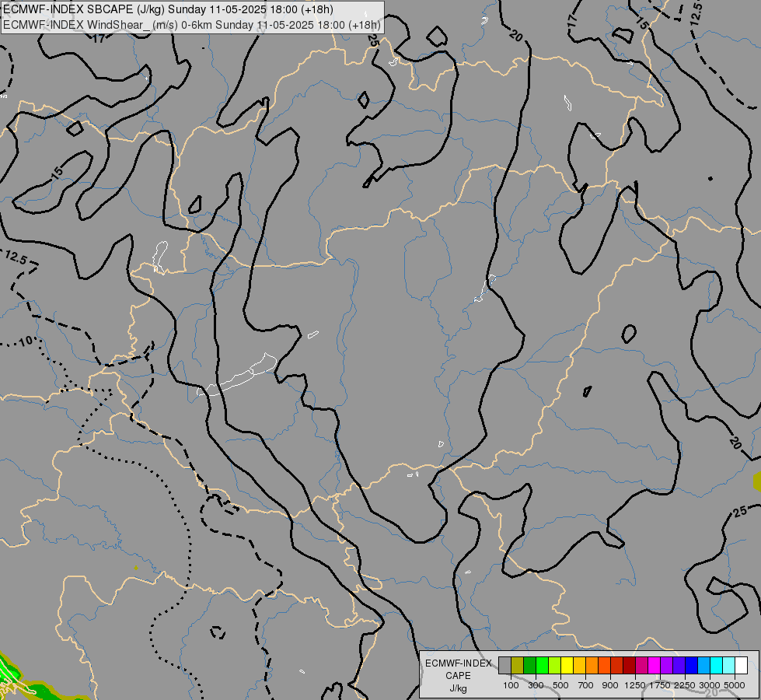The height and width of the screenshot is (700, 761).
Task: Click the dotted contour label 10
Action: (26, 341)
